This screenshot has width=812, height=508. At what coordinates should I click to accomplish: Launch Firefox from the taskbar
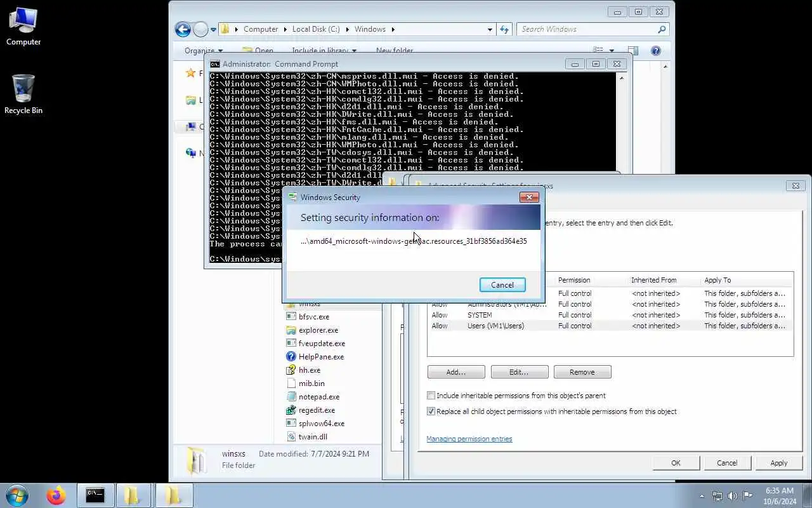(x=56, y=495)
